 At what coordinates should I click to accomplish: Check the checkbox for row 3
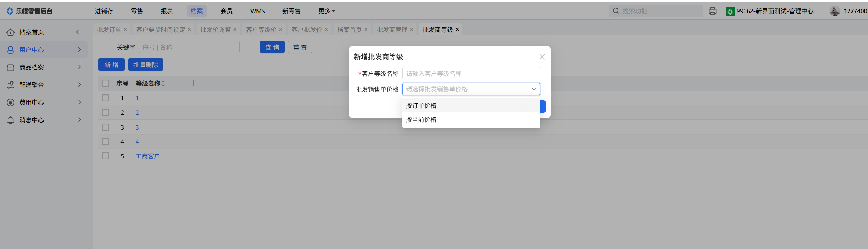(x=105, y=127)
